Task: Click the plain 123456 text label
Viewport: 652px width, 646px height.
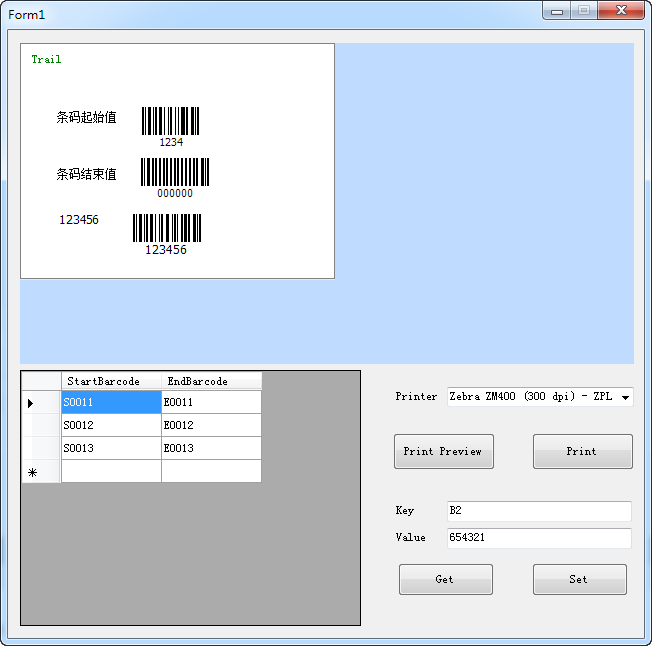Action: tap(79, 219)
